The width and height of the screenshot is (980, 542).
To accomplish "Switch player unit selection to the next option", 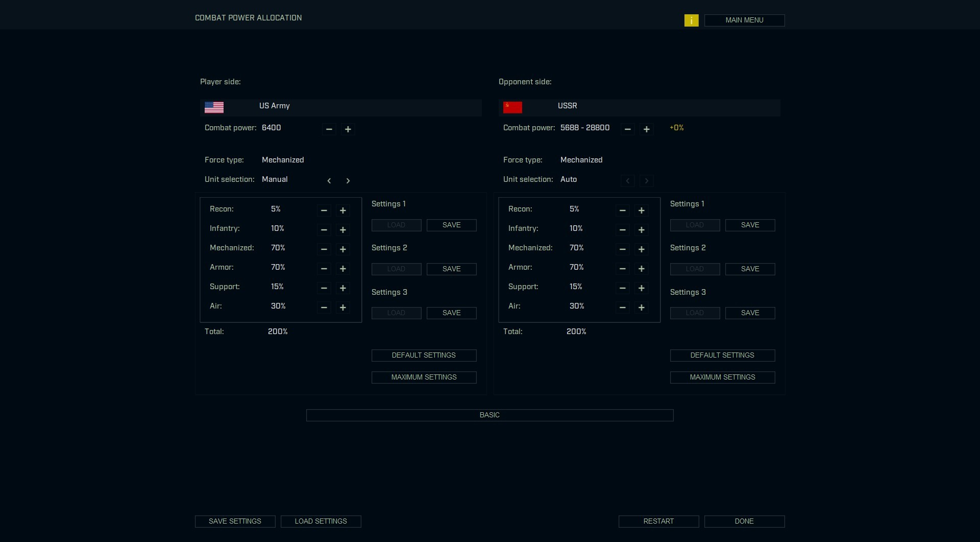I will point(348,181).
